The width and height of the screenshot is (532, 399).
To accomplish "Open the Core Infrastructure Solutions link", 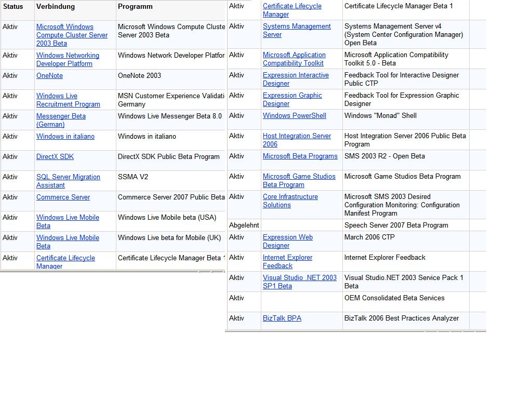I will pos(290,201).
